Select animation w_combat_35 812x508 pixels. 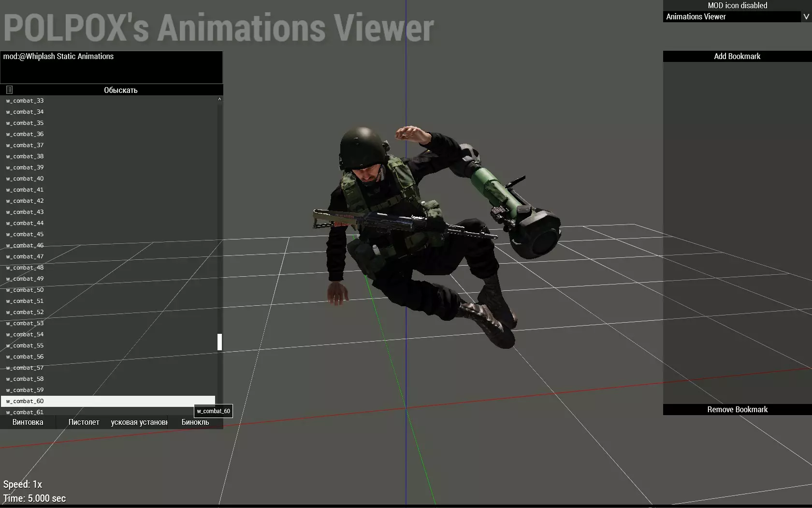coord(108,123)
